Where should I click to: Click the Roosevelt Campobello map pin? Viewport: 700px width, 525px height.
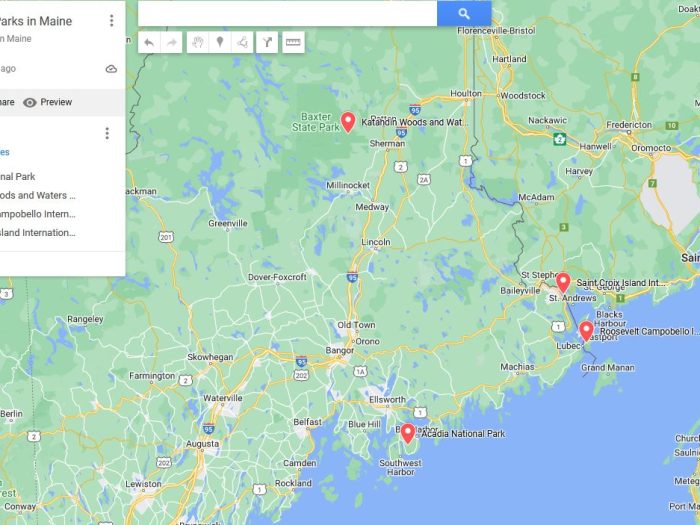click(586, 331)
